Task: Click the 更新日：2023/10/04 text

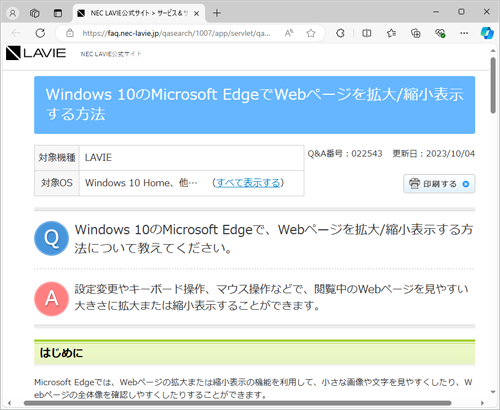Action: coord(433,154)
